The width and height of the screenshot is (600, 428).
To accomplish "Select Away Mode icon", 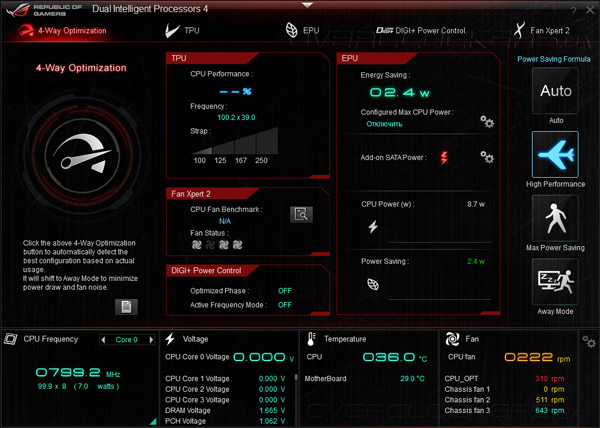I will pos(555,282).
